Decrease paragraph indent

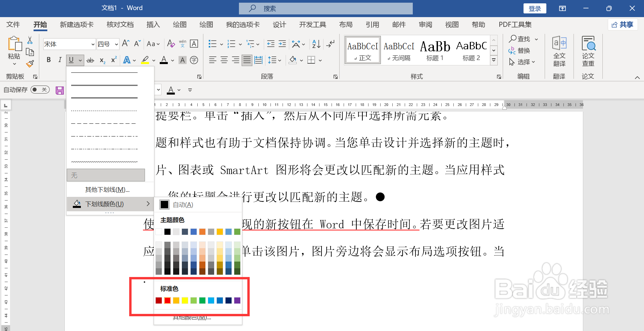point(270,44)
